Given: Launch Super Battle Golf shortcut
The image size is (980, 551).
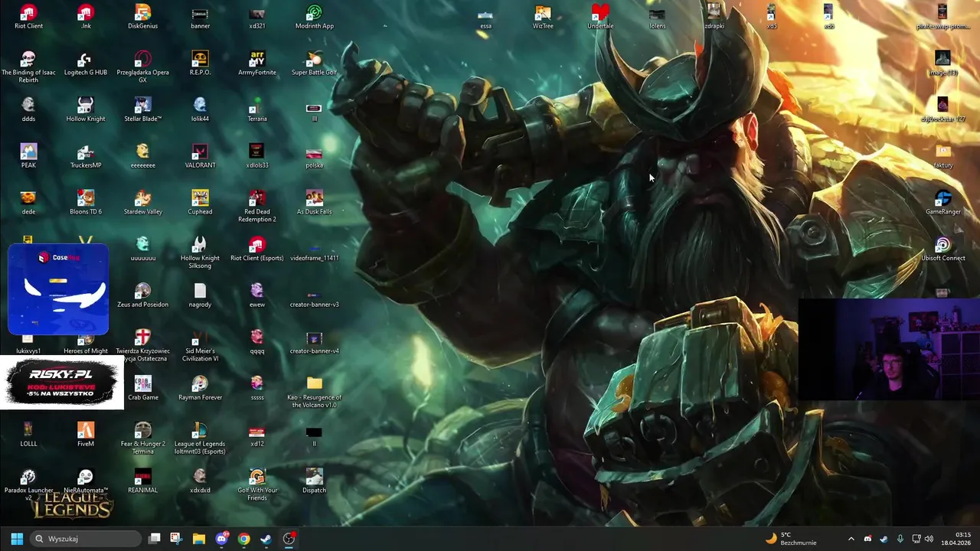Looking at the screenshot, I should point(314,64).
